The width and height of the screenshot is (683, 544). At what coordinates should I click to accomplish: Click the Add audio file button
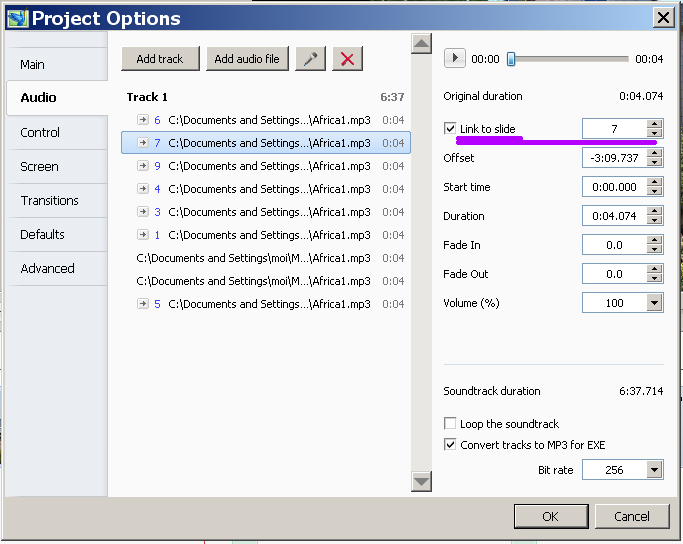coord(247,58)
